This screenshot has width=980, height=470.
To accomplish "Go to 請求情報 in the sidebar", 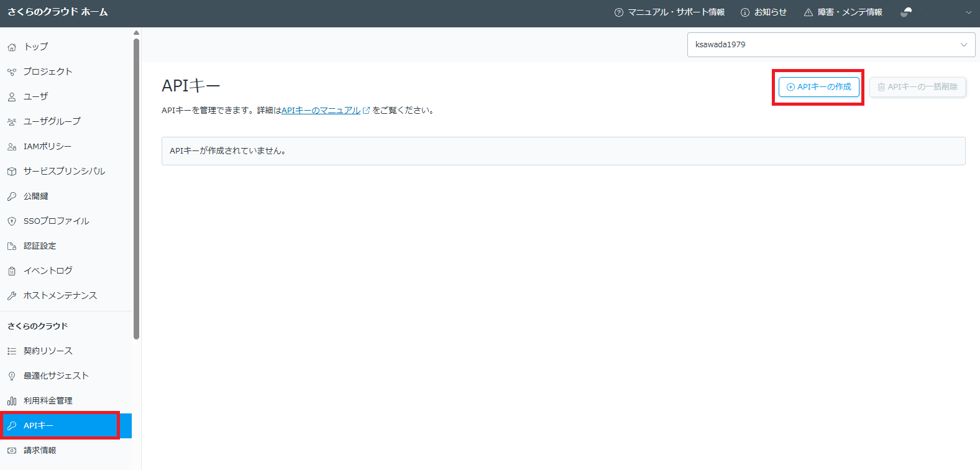I will pyautogui.click(x=66, y=450).
